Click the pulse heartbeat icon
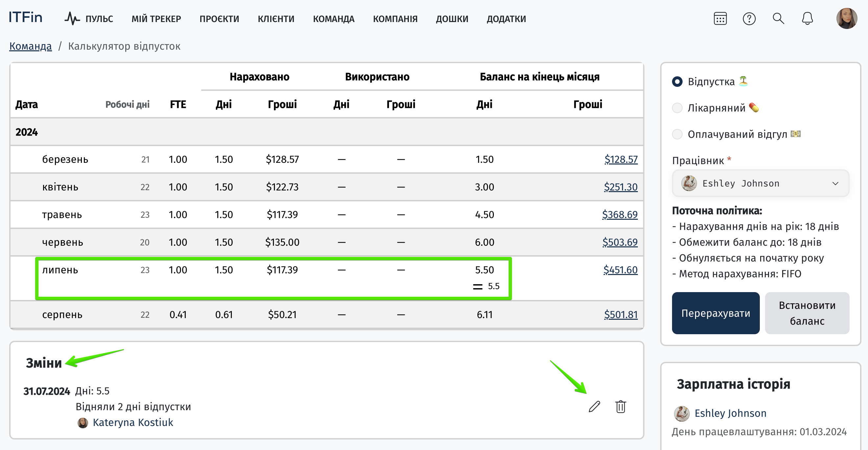Viewport: 868px width, 450px height. click(72, 18)
